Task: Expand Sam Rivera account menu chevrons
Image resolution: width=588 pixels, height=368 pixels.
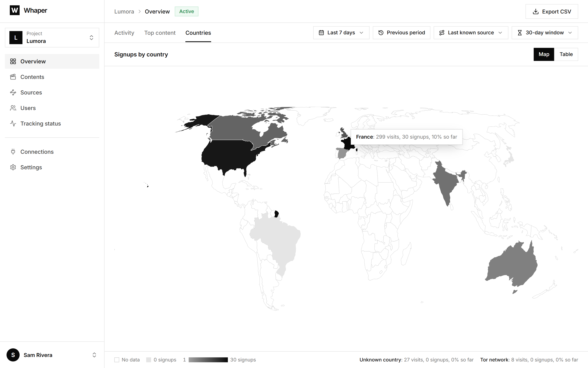Action: coord(94,355)
